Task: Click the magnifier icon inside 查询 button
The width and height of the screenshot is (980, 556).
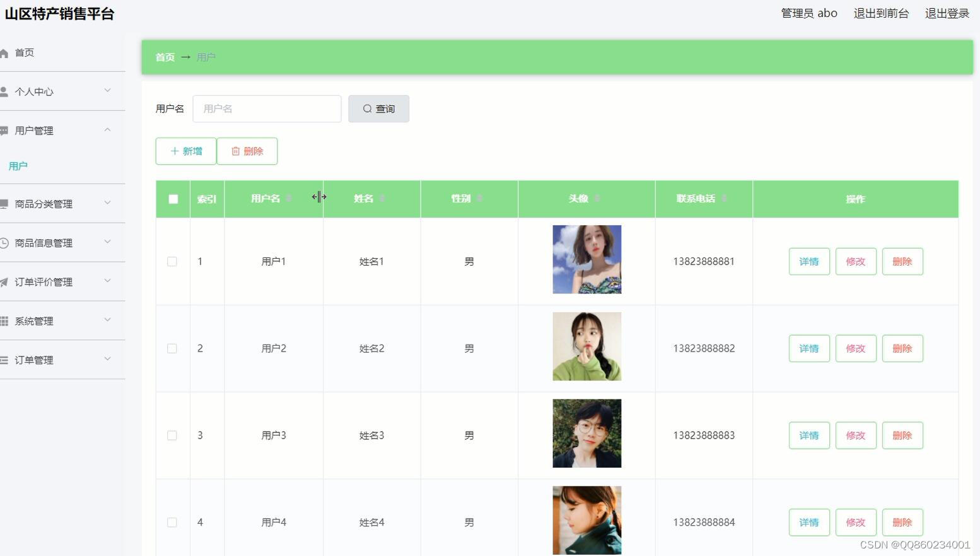Action: pyautogui.click(x=366, y=109)
